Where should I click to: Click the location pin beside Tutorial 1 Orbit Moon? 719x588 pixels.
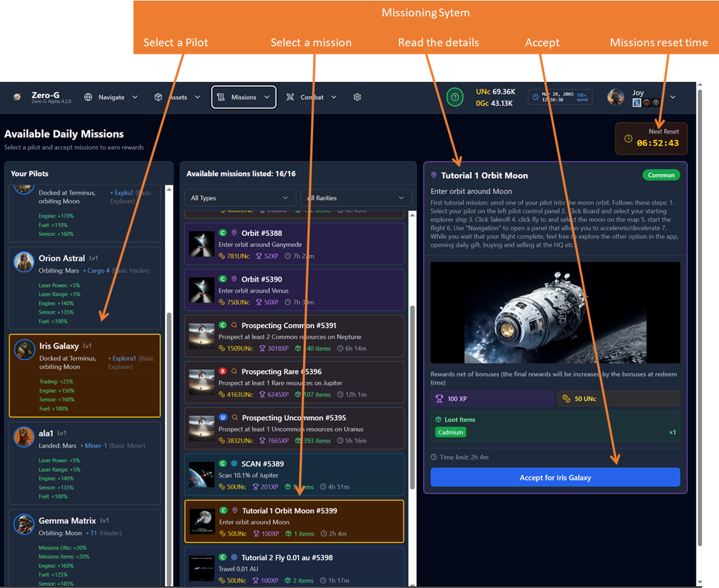434,176
